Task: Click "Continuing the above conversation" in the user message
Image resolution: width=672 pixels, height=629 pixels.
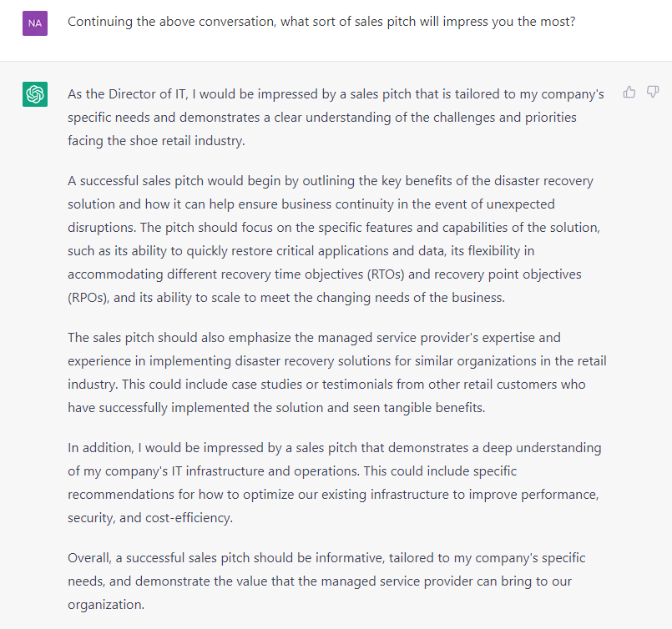Action: pos(169,21)
